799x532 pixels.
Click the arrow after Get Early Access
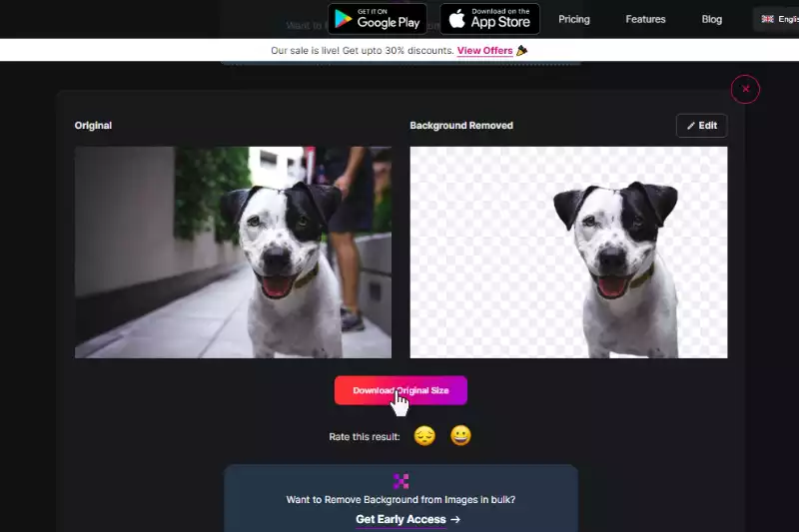pos(455,519)
